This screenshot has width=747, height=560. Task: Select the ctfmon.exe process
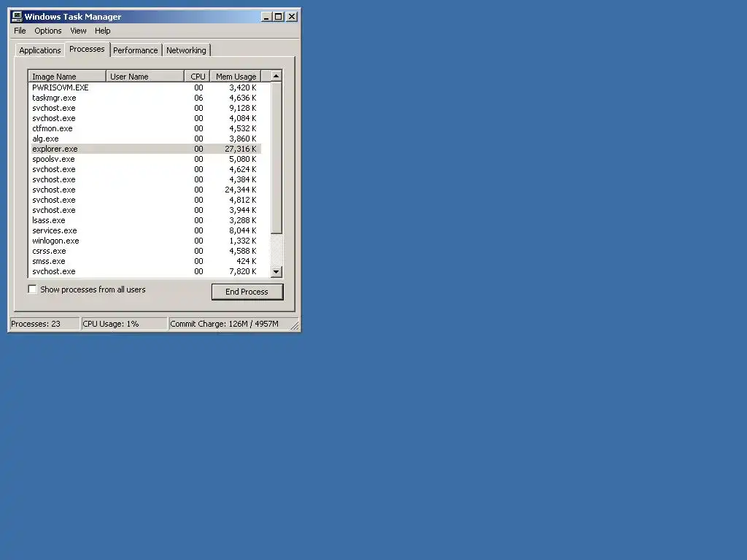pyautogui.click(x=146, y=128)
